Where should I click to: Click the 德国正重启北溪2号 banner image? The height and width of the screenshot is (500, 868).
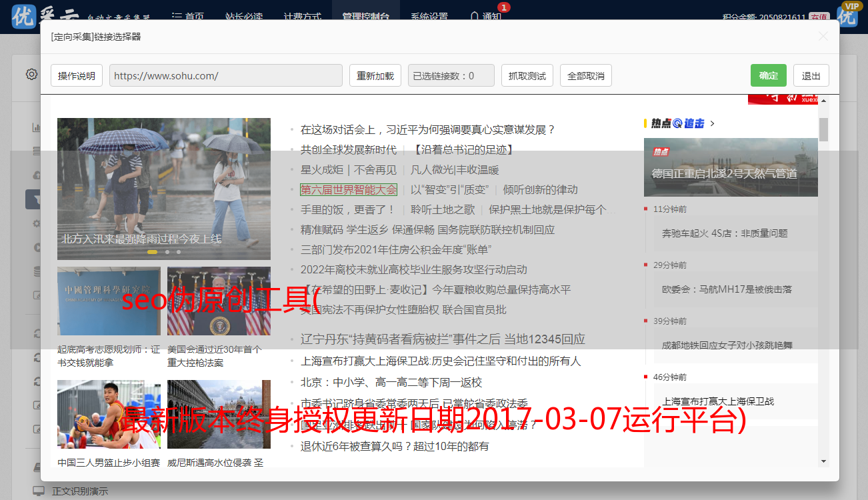pyautogui.click(x=730, y=167)
